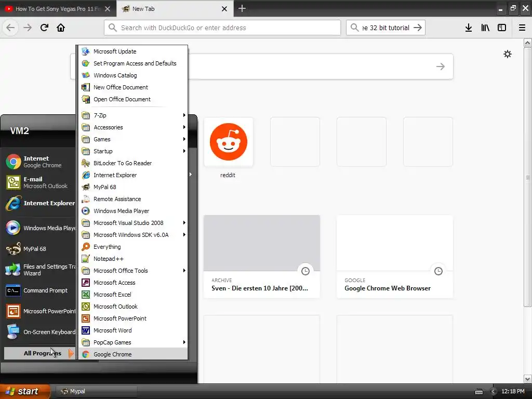Expand PopCap Games folder

click(x=133, y=342)
